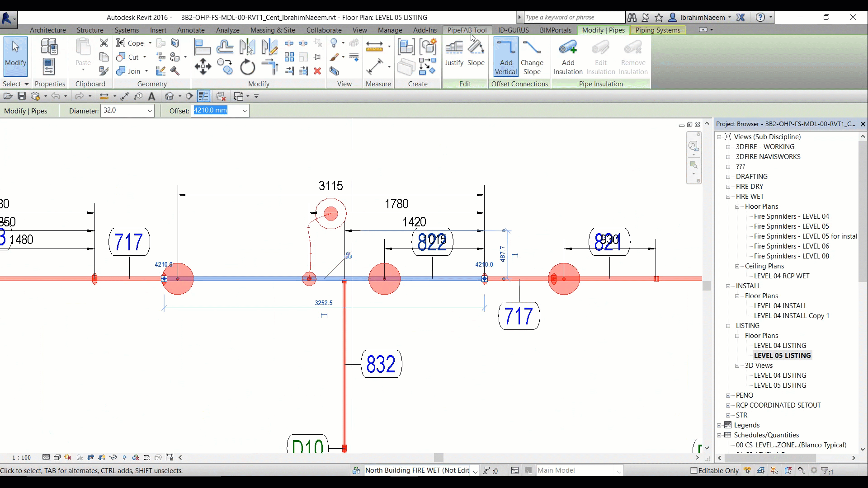868x488 pixels.
Task: Enable the Editable Only checkbox
Action: tap(694, 471)
